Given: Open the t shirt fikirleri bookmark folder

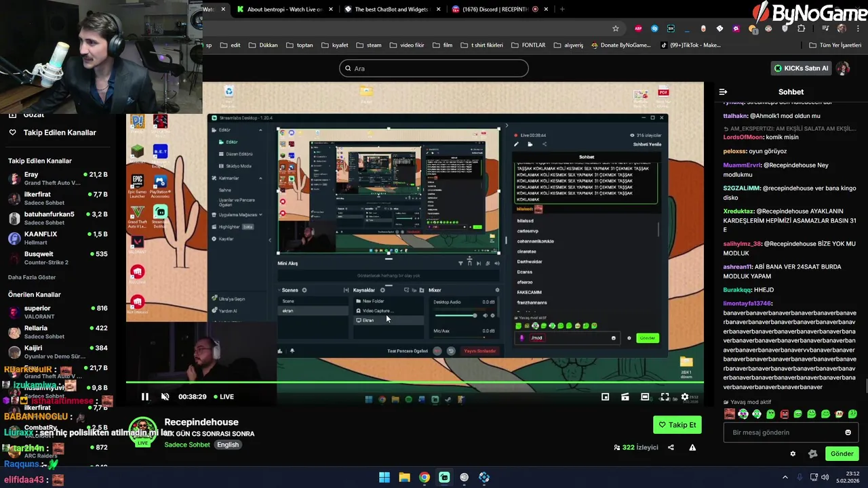Looking at the screenshot, I should pos(481,45).
